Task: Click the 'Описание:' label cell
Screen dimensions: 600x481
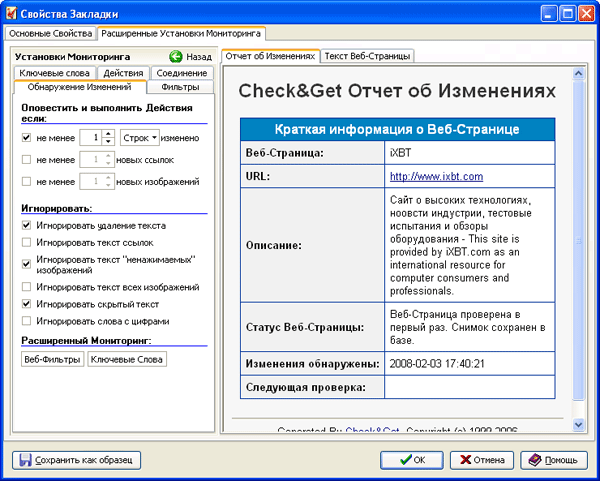Action: click(312, 245)
